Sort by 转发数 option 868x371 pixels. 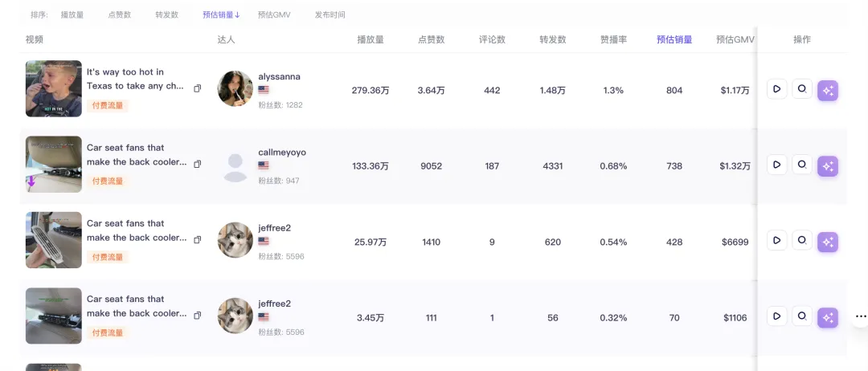(x=166, y=15)
